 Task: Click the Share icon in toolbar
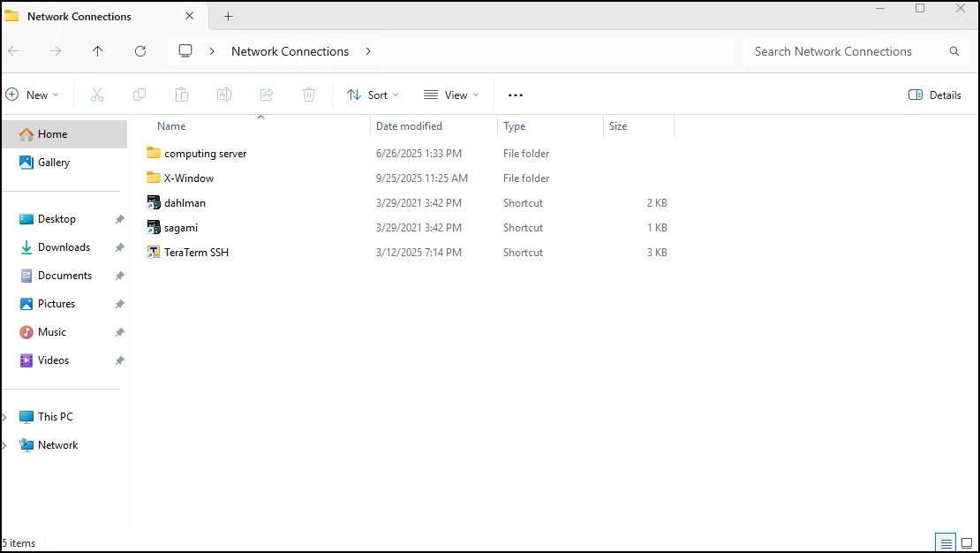pyautogui.click(x=267, y=95)
